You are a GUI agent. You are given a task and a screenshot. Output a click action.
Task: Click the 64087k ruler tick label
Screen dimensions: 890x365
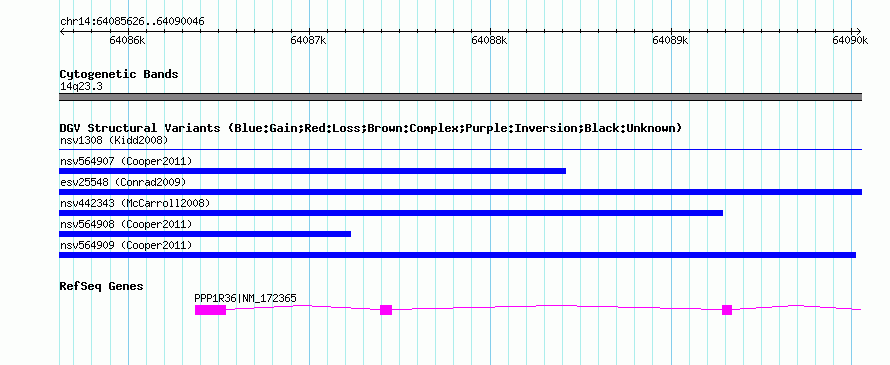(308, 40)
